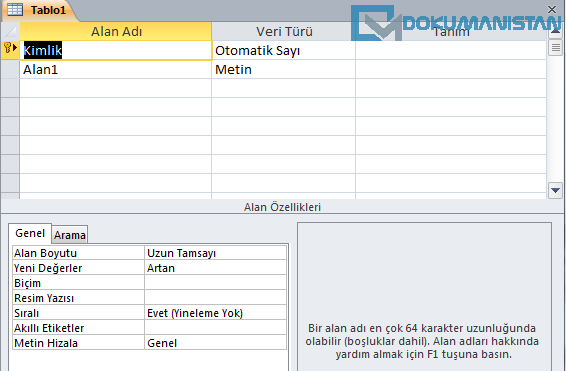
Task: Open the Metin data type cell
Action: click(x=284, y=69)
